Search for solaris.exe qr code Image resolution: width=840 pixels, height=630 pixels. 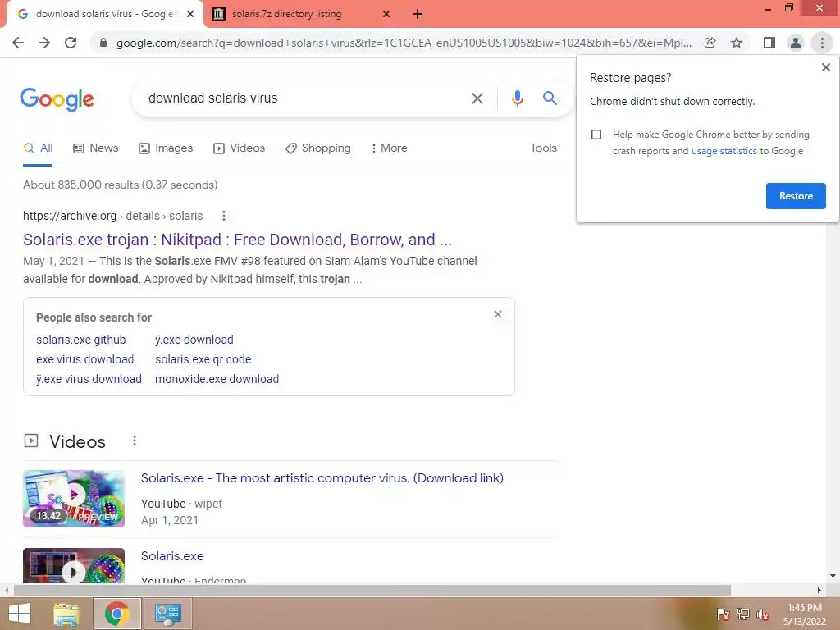tap(203, 359)
